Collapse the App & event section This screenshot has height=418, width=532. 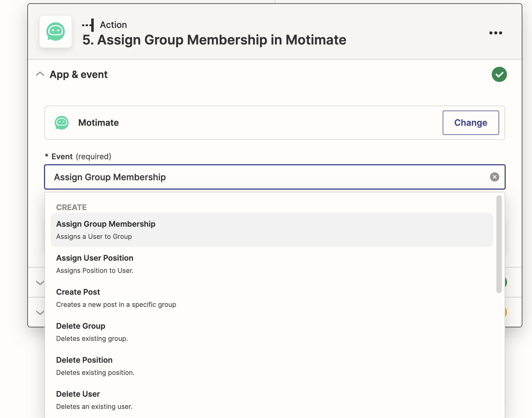tap(40, 74)
